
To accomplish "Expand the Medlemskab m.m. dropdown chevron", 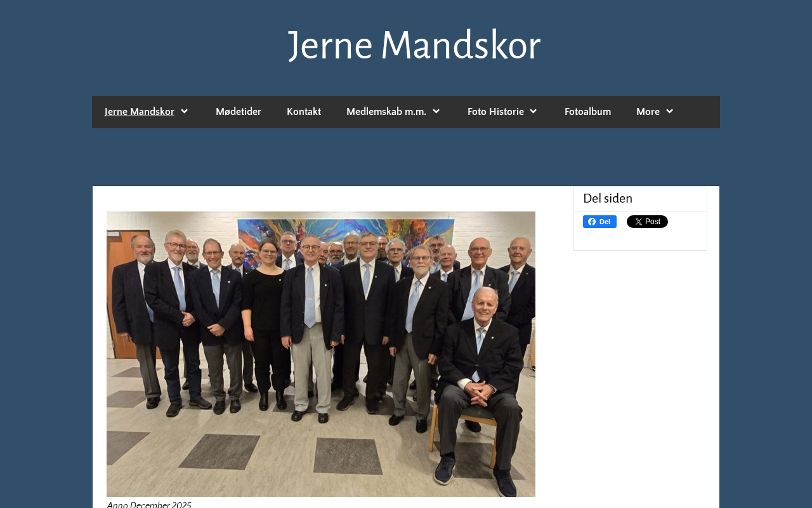I will click(x=436, y=112).
